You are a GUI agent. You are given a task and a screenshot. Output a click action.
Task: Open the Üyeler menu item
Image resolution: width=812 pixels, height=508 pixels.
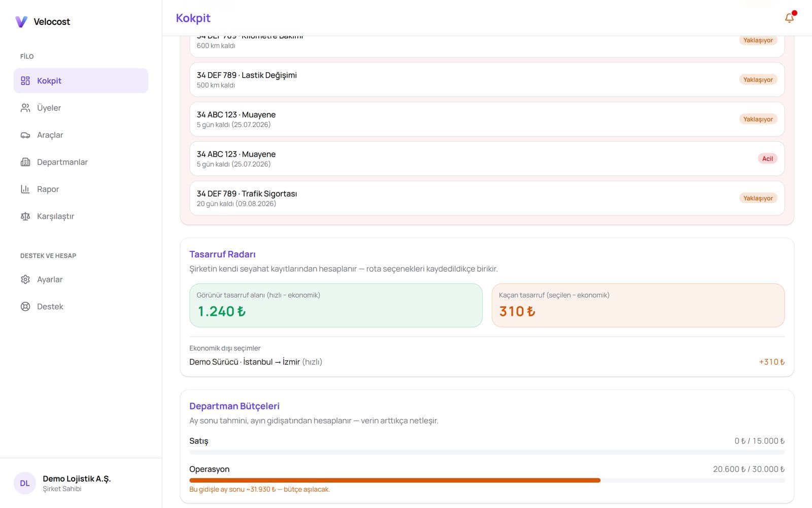tap(81, 108)
